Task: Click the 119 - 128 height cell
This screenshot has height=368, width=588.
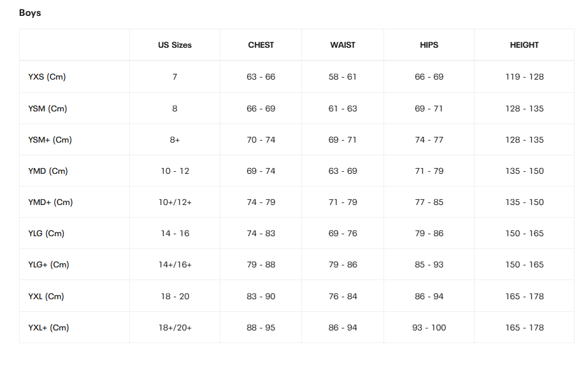Action: 524,77
